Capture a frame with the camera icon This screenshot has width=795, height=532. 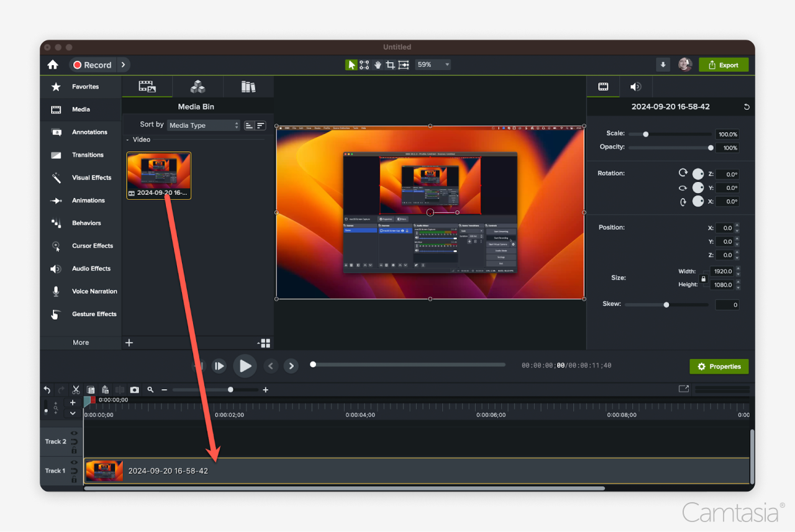click(135, 389)
